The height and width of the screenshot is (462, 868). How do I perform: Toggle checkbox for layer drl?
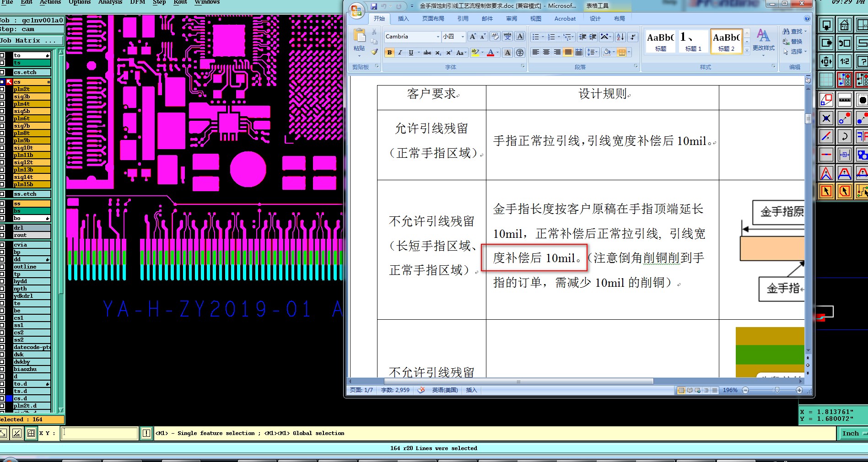[2, 227]
